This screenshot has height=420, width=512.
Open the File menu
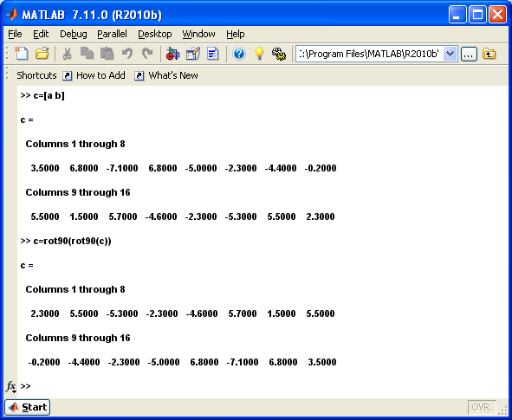[x=15, y=34]
